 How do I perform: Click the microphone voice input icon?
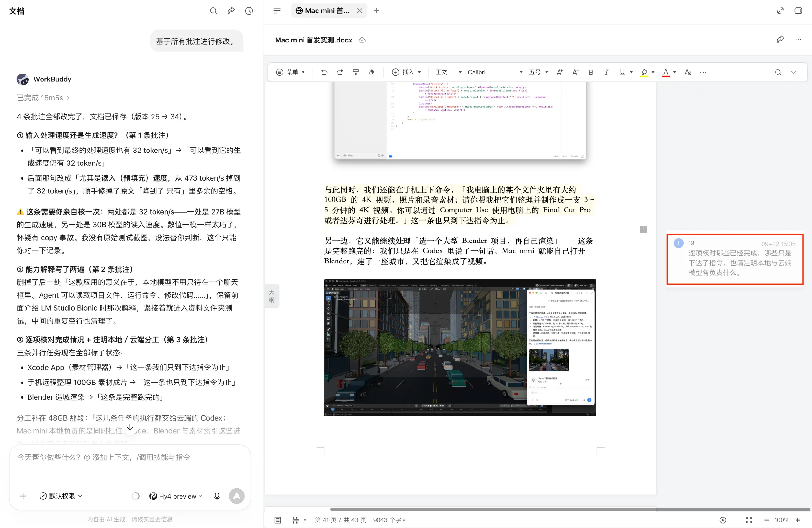tap(217, 496)
